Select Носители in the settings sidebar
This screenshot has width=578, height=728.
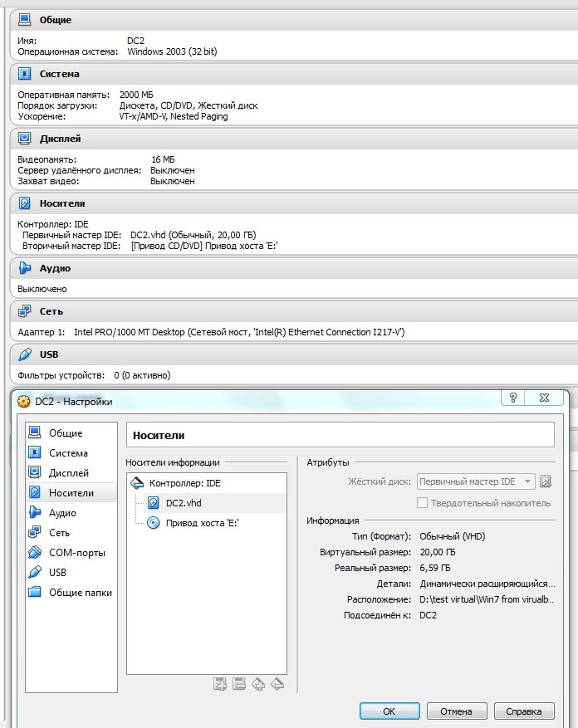click(71, 492)
